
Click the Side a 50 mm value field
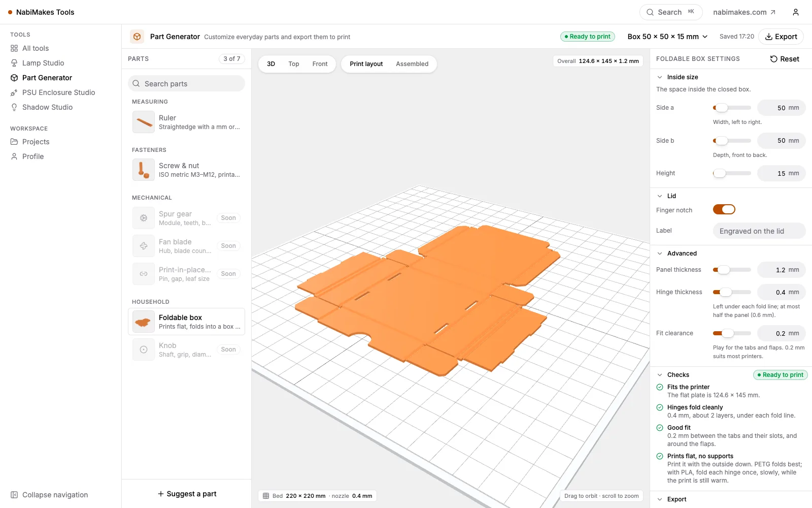tap(782, 108)
